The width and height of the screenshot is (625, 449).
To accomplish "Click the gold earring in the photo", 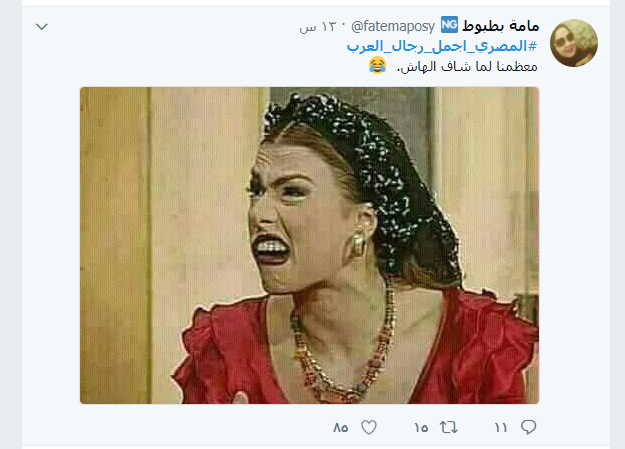I will click(x=357, y=244).
